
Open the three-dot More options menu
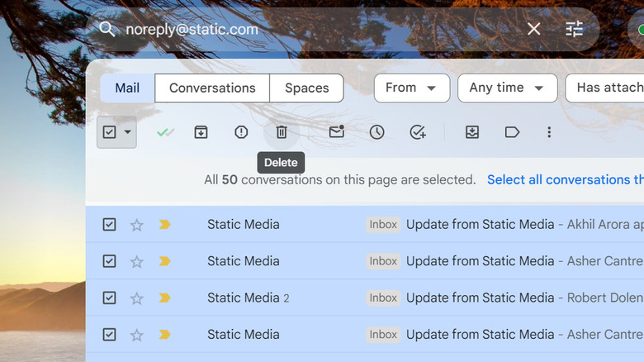[549, 132]
